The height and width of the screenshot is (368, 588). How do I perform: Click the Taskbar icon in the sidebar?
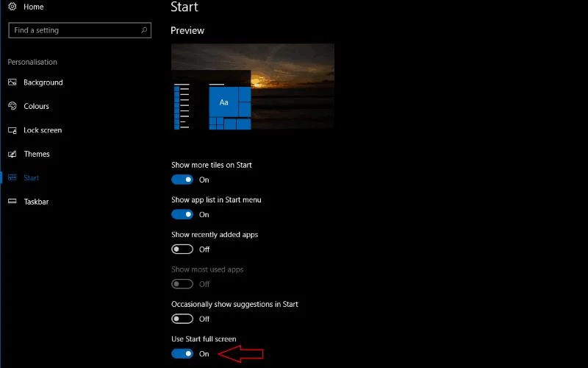pos(12,201)
